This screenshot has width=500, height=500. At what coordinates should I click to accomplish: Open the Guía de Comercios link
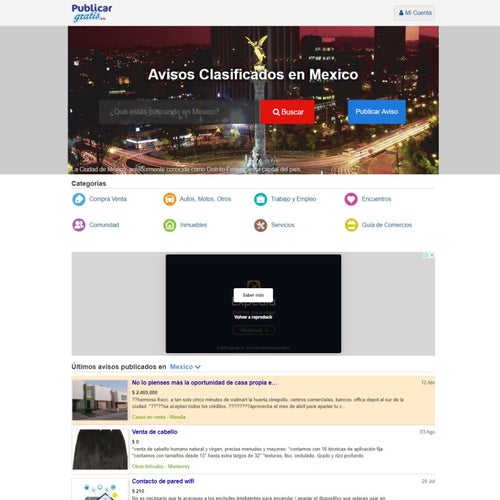click(x=387, y=225)
